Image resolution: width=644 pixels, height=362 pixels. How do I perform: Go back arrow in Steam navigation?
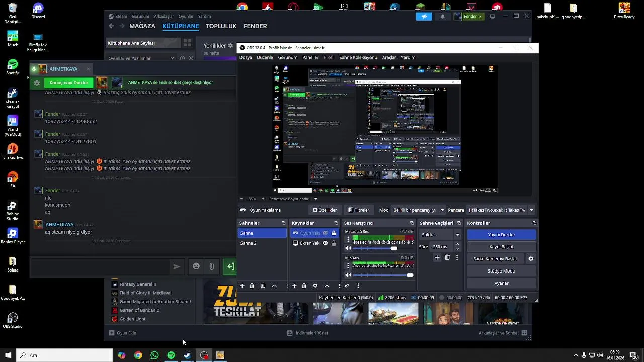112,26
